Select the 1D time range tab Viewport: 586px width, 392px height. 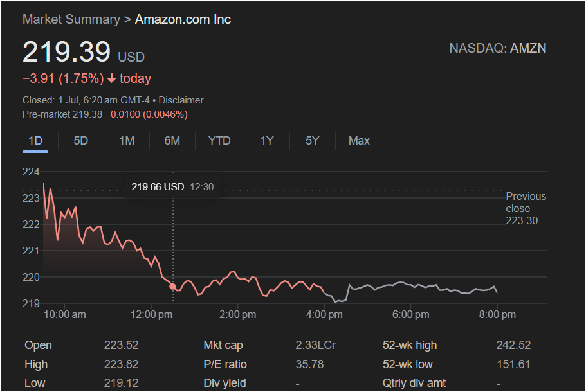tap(35, 141)
